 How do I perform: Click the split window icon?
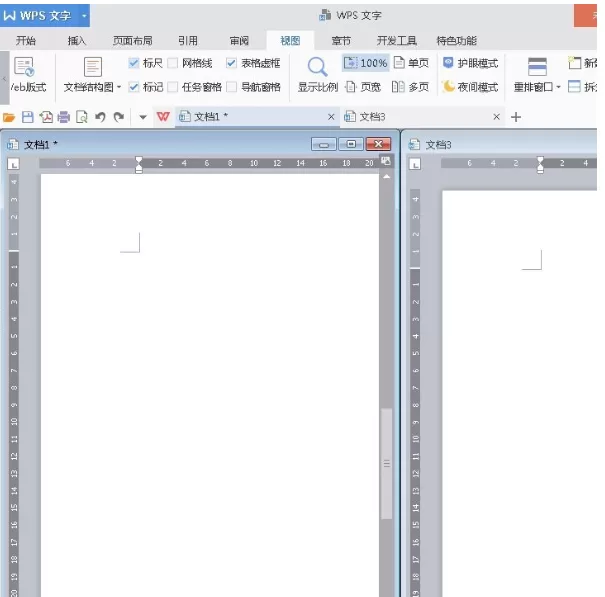tap(575, 87)
